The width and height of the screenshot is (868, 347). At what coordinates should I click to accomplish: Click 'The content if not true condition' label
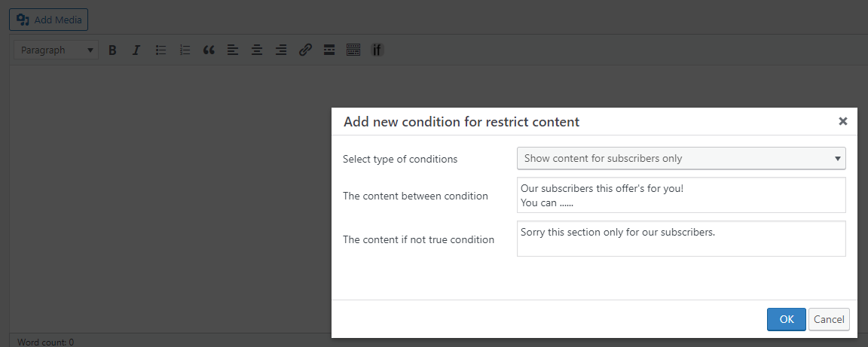[x=418, y=239]
